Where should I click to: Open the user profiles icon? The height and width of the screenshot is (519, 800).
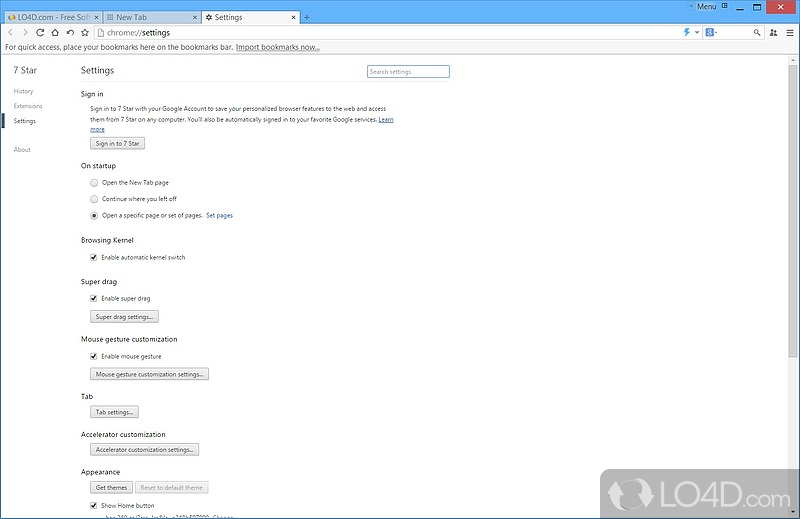click(x=773, y=32)
